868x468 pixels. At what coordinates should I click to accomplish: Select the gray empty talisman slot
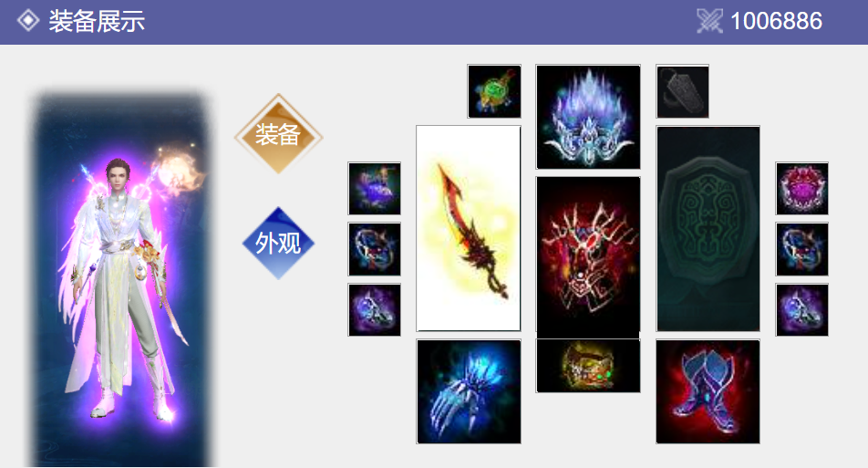[x=682, y=91]
